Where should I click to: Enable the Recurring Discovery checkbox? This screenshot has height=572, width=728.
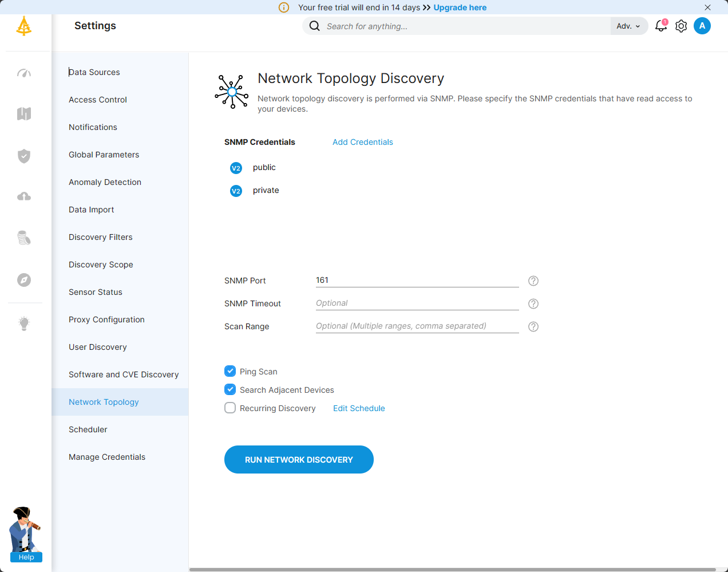click(x=230, y=408)
